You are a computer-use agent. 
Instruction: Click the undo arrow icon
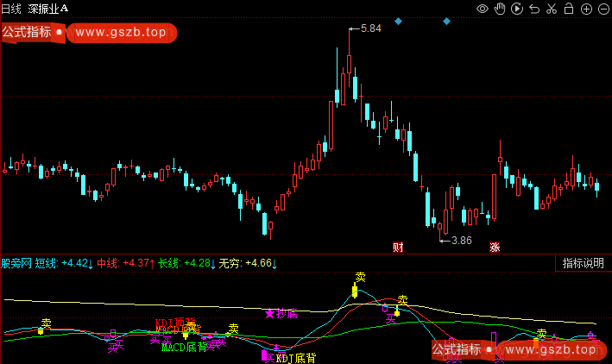pyautogui.click(x=534, y=9)
